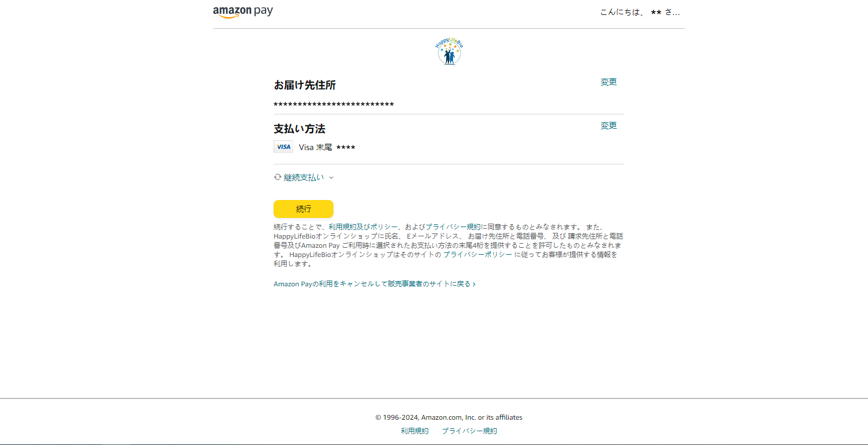Image resolution: width=868 pixels, height=445 pixels.
Task: Click the お届け先住所 heading
Action: point(305,85)
